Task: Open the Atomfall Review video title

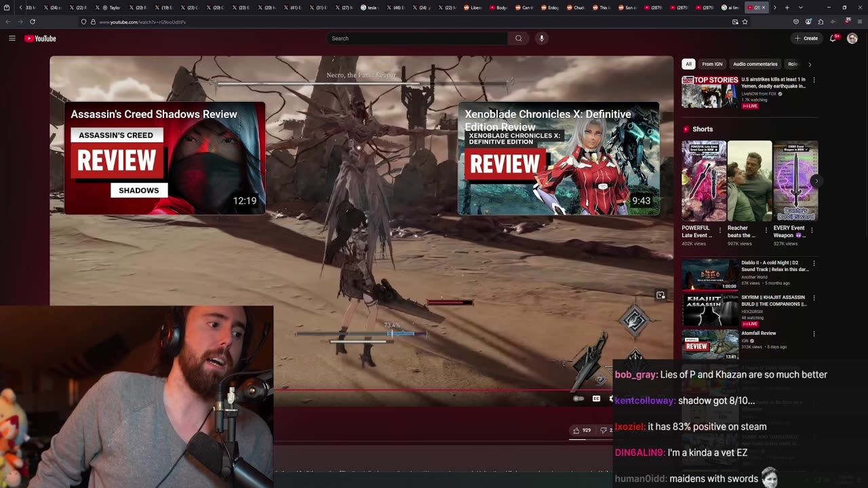Action: point(758,333)
